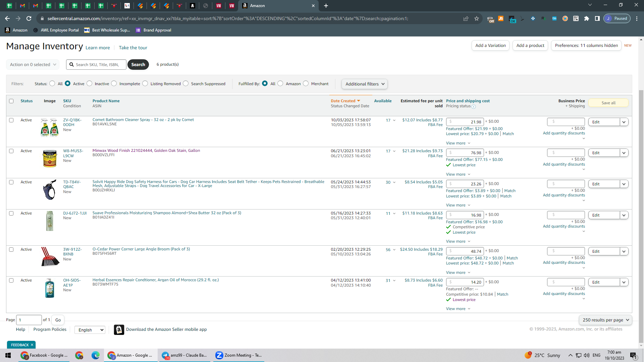644x362 pixels.
Task: Bookmark this page with the star icon
Action: pos(477,19)
